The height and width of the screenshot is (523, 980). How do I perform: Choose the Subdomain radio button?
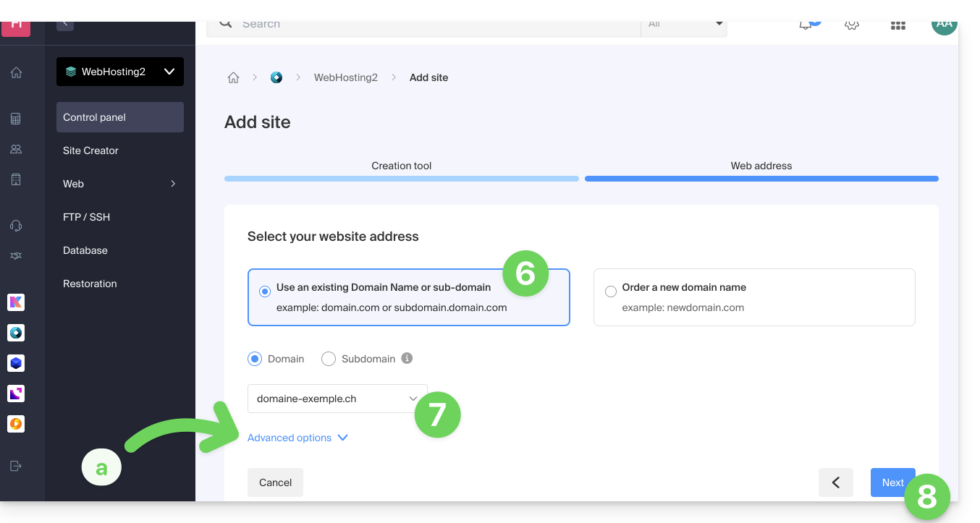pos(329,359)
